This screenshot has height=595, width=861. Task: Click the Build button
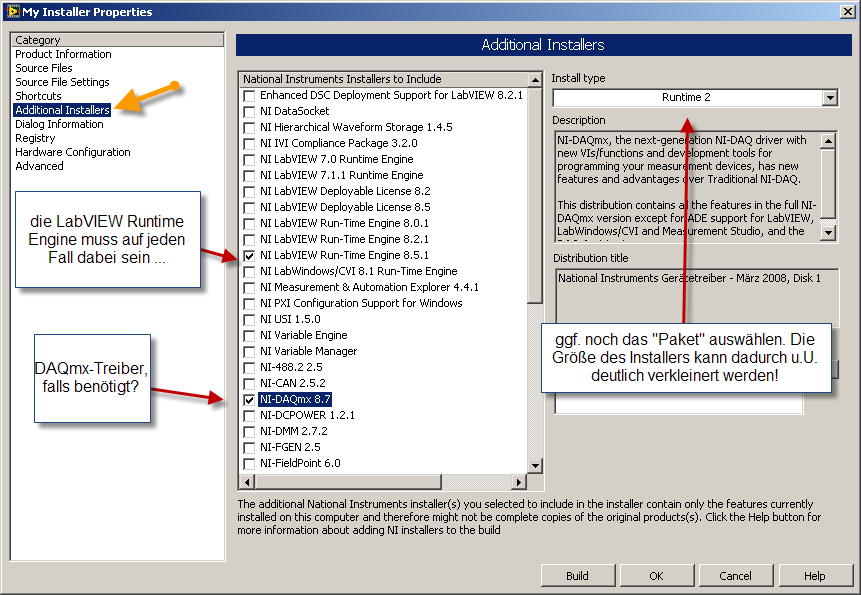point(578,576)
